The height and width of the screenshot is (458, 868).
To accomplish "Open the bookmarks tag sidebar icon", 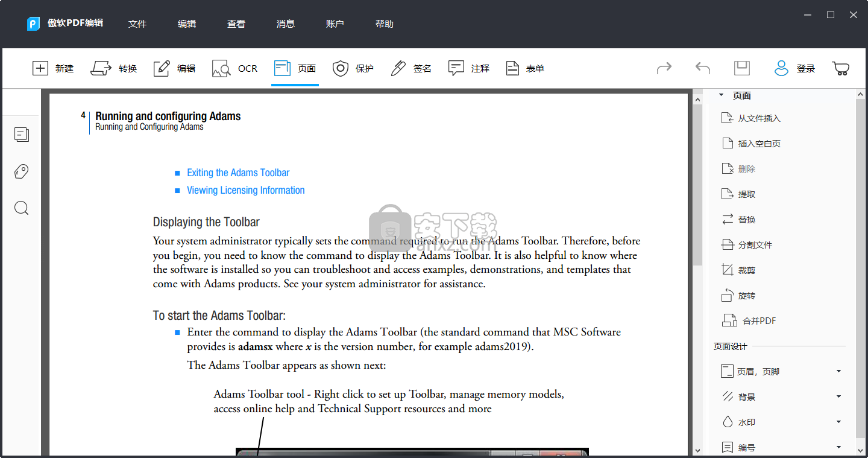I will click(x=22, y=172).
